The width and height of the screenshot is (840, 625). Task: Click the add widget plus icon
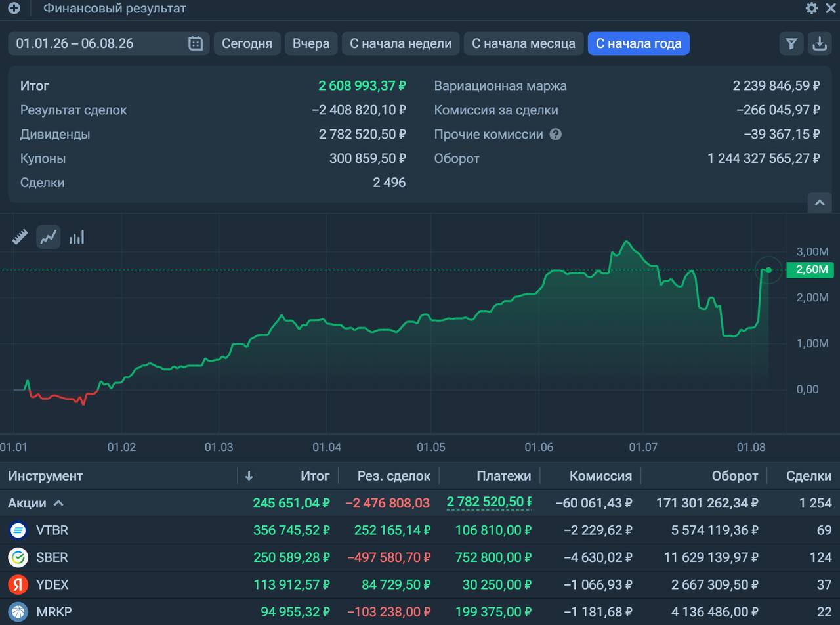tap(14, 9)
